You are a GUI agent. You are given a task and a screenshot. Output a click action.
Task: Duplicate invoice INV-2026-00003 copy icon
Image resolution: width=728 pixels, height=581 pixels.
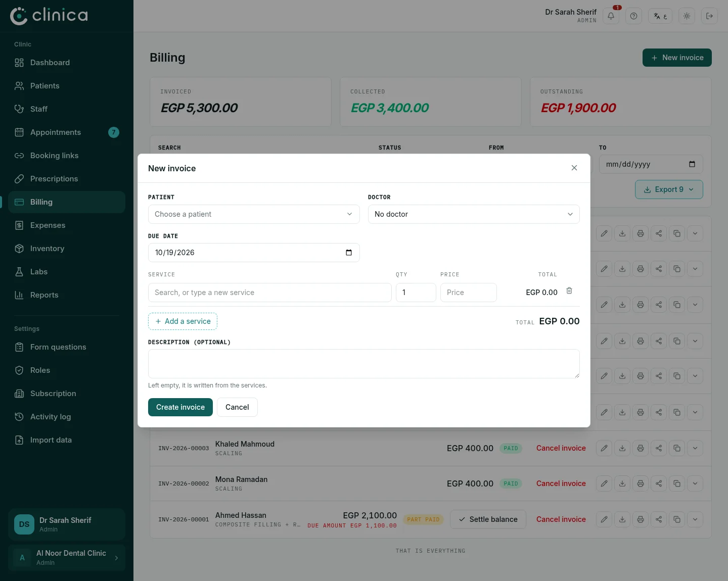pyautogui.click(x=677, y=448)
